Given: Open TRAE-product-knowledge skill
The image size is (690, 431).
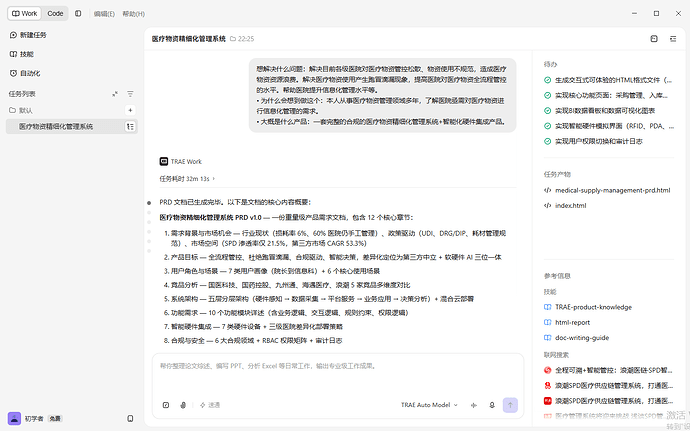Looking at the screenshot, I should tap(593, 307).
